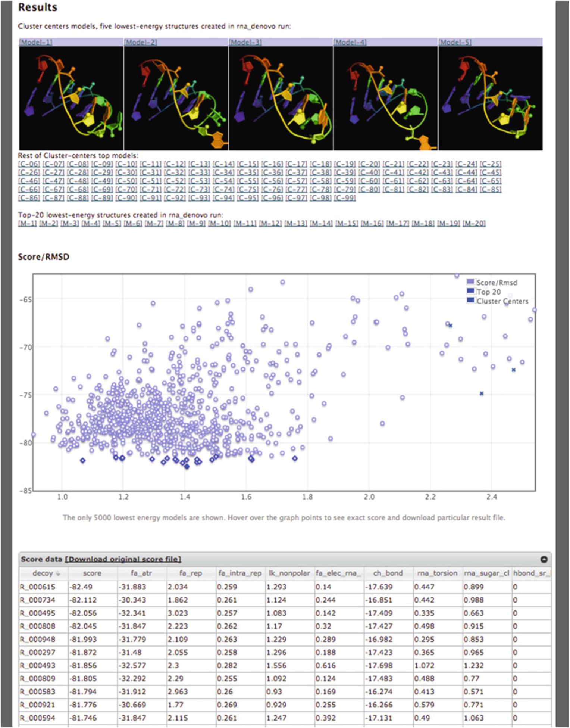The image size is (570, 728).
Task: Sort table by fa_rep column header
Action: 191,573
